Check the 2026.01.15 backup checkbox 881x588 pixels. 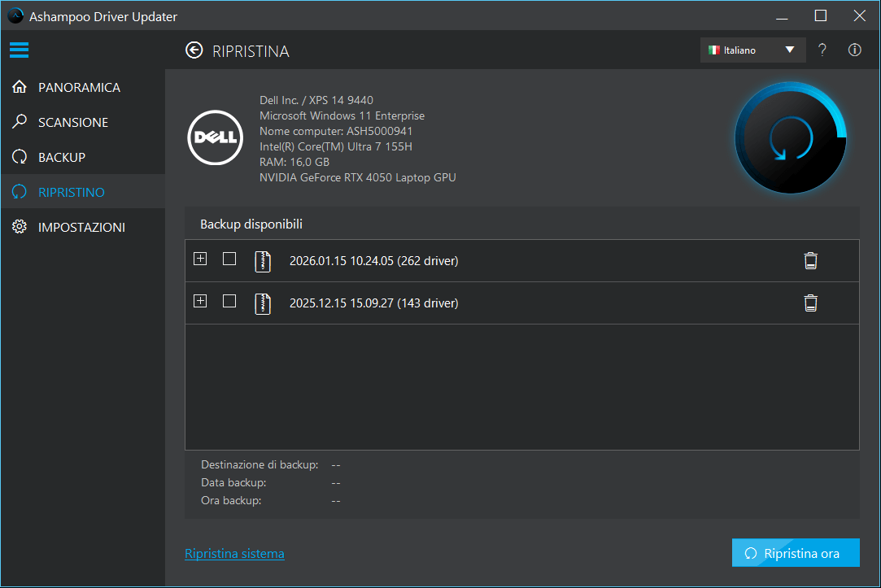(229, 259)
